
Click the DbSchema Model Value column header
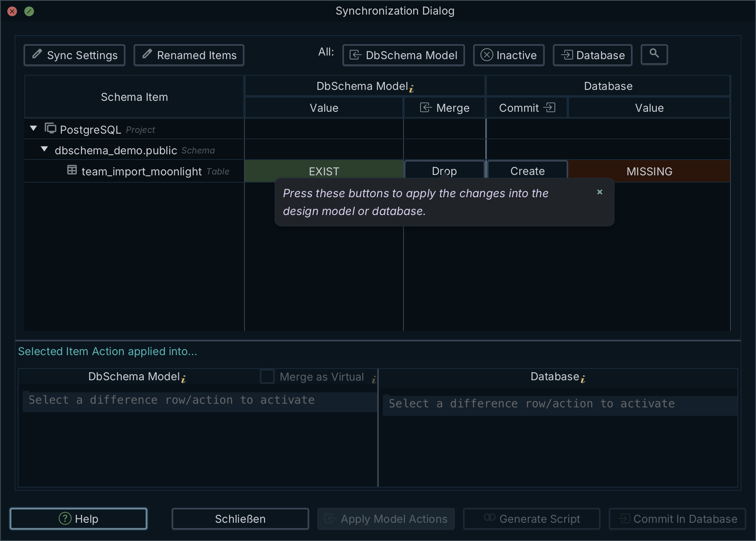324,108
